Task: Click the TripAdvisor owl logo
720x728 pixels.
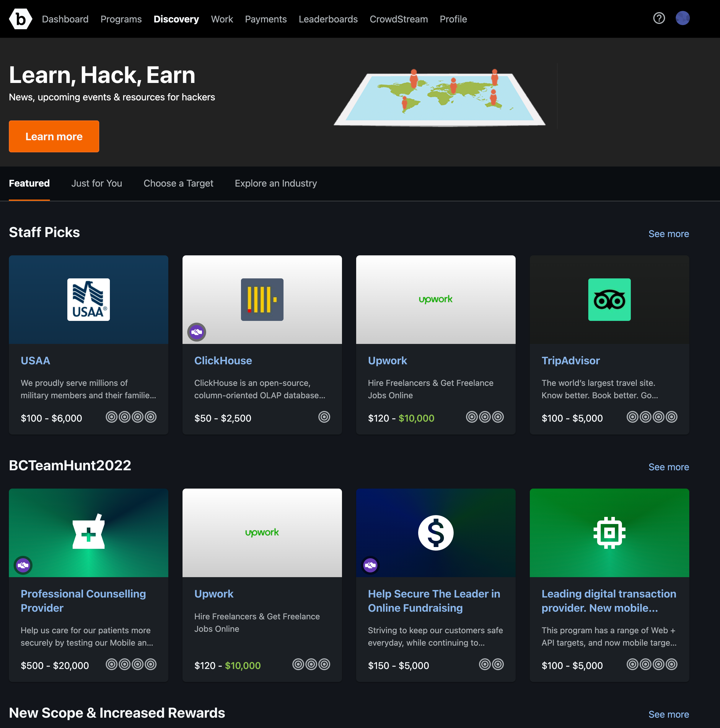Action: (x=609, y=300)
